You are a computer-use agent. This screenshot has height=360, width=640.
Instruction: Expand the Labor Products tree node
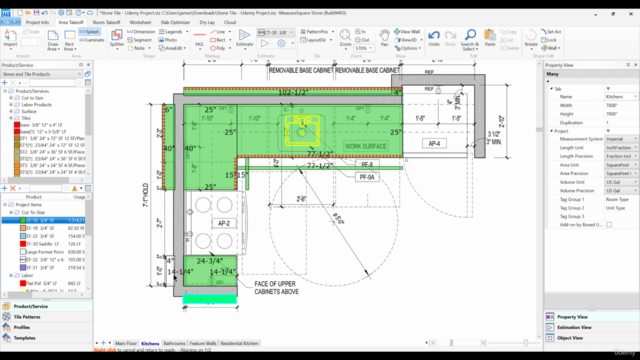[x=11, y=104]
